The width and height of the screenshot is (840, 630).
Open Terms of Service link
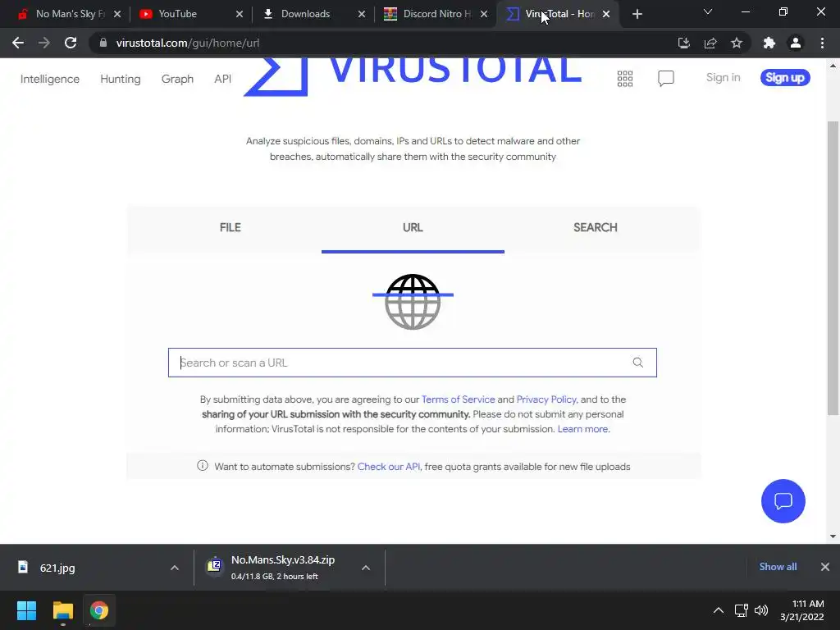458,399
